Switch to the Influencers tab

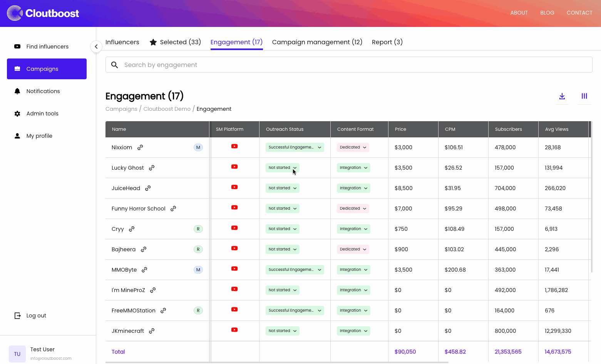coord(122,42)
